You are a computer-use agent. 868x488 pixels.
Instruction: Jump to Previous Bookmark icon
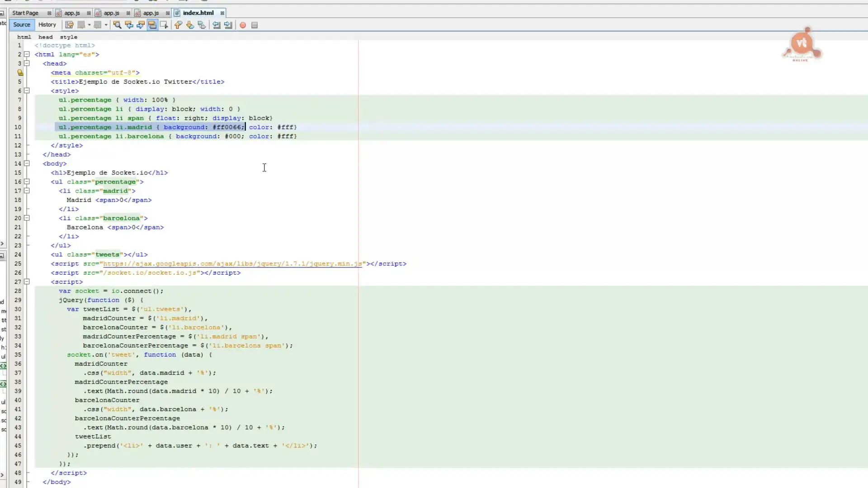click(178, 25)
